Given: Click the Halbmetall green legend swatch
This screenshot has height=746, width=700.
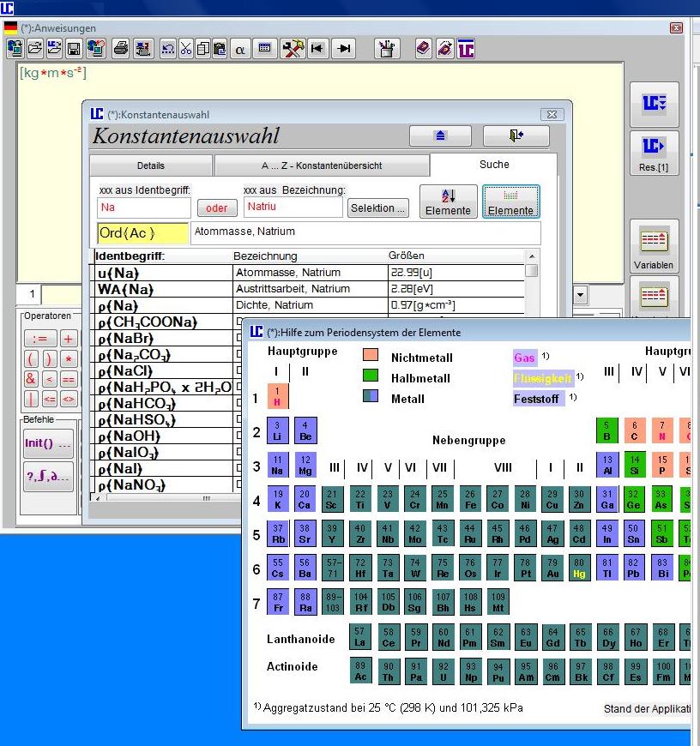Looking at the screenshot, I should tap(371, 376).
